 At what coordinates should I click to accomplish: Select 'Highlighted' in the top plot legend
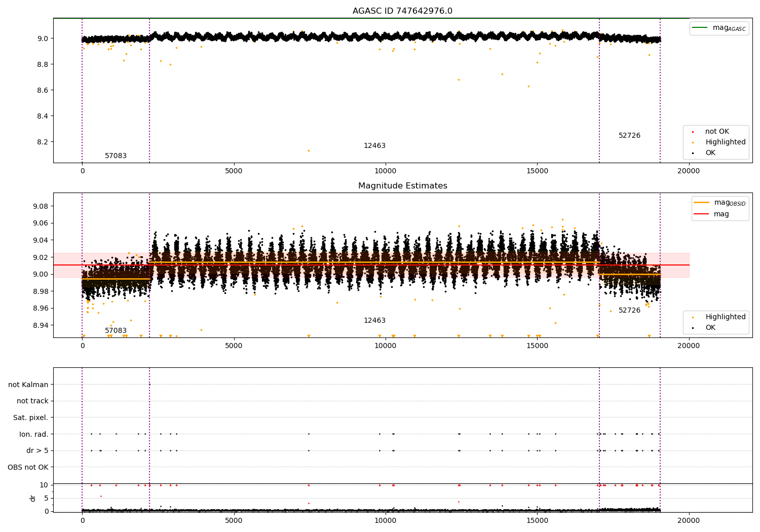pos(726,142)
